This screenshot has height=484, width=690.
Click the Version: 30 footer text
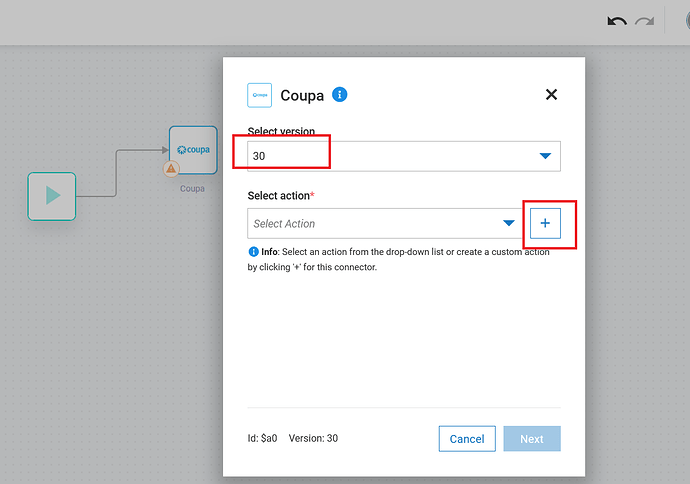(313, 438)
